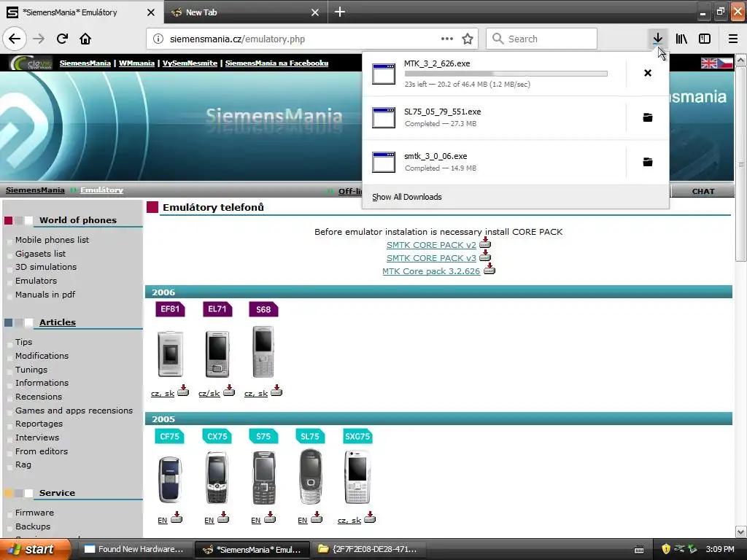Screen dimensions: 747x560
Task: Open Games and apps recensions
Action: pyautogui.click(x=74, y=410)
